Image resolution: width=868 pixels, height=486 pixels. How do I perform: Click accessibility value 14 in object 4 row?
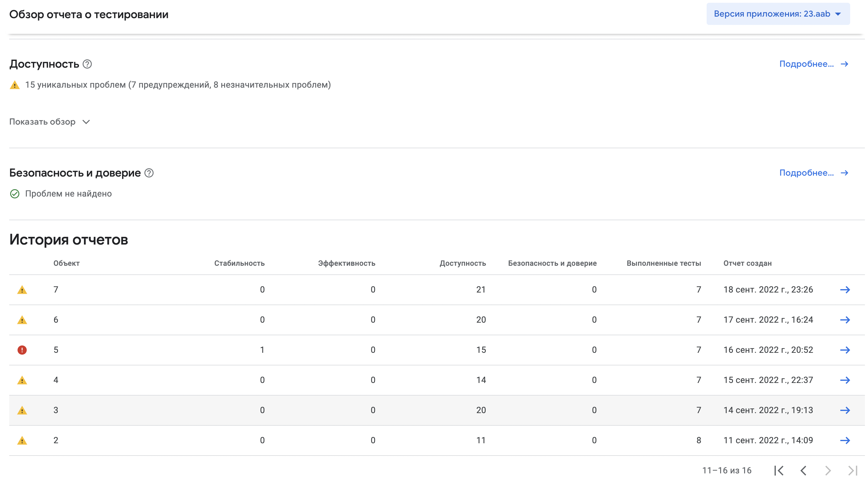(x=481, y=380)
